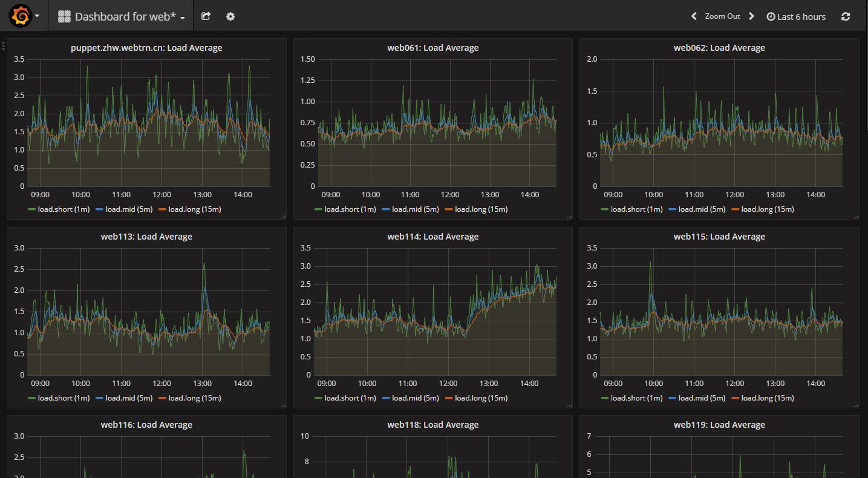This screenshot has height=478, width=868.
Task: Click resize handle corner of web113 panel
Action: [x=282, y=405]
